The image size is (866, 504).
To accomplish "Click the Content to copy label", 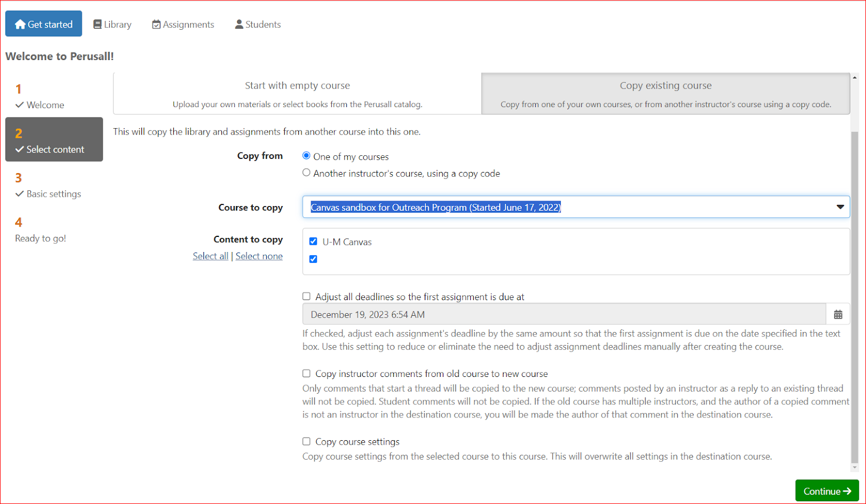I will (x=248, y=239).
